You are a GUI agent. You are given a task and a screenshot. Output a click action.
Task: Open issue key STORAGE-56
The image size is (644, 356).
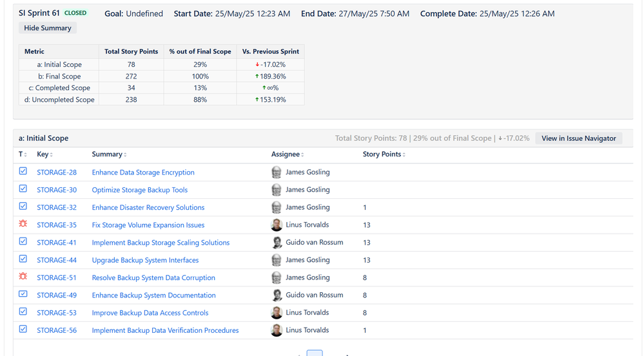57,330
